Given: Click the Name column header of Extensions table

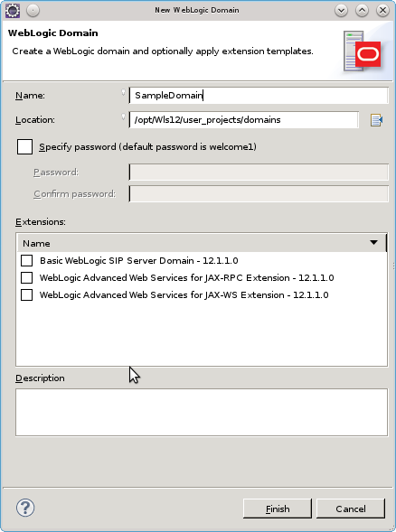Looking at the screenshot, I should 201,243.
